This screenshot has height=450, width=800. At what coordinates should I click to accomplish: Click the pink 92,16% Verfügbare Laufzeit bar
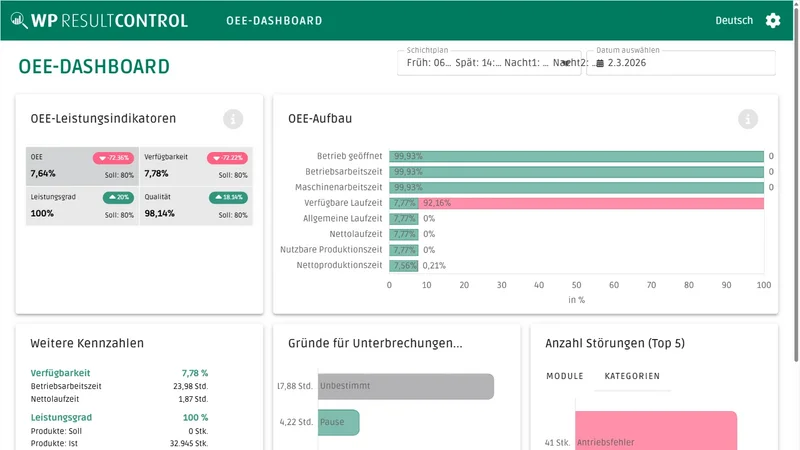click(591, 203)
